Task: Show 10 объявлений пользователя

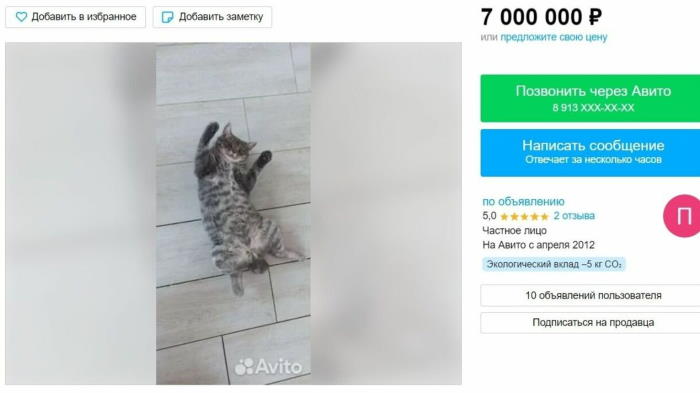Action: pos(590,295)
